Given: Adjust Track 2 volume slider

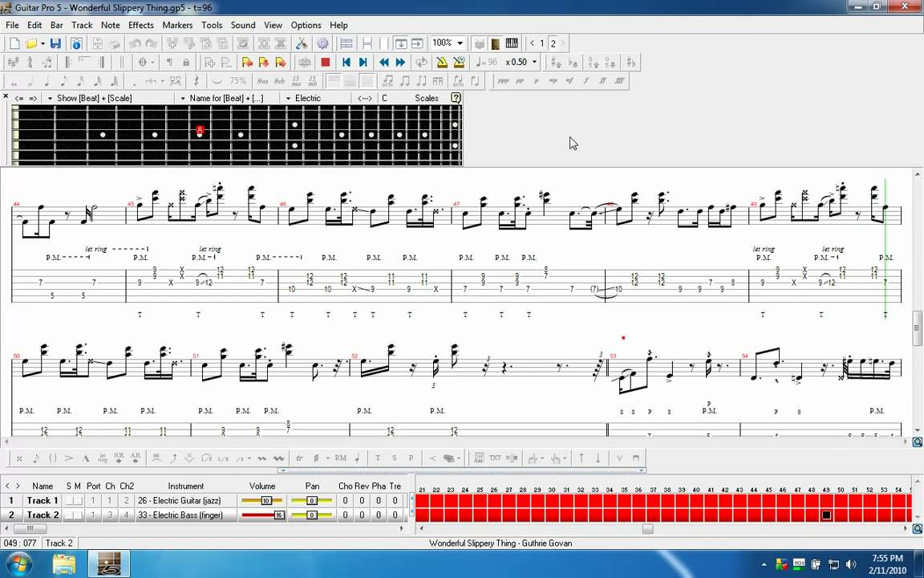Looking at the screenshot, I should click(262, 515).
